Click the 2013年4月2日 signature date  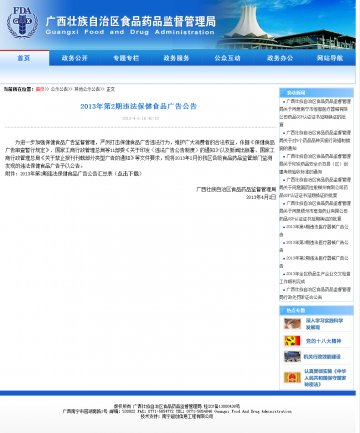point(261,197)
